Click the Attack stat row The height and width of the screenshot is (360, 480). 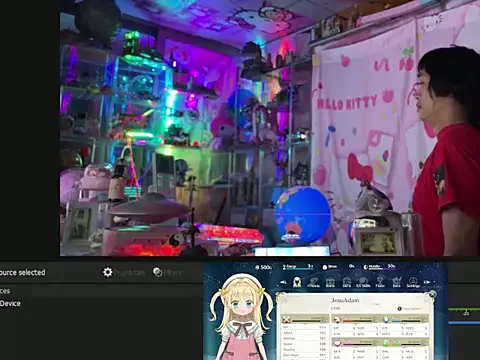305,333
